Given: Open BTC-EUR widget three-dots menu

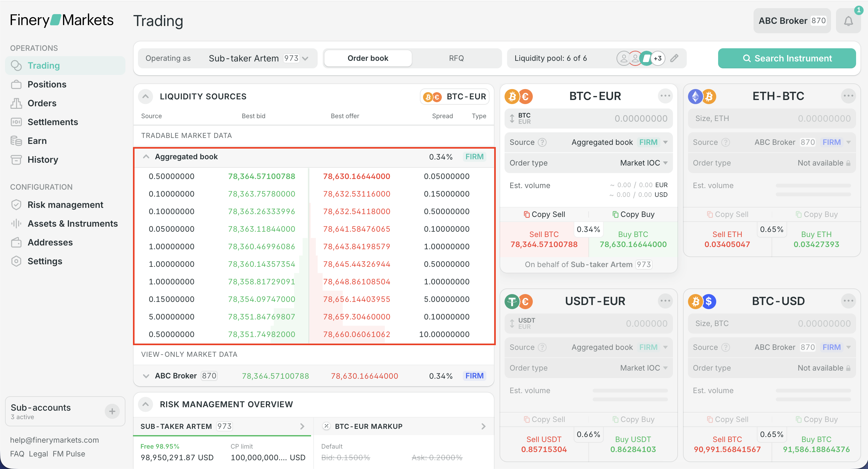Looking at the screenshot, I should pyautogui.click(x=665, y=96).
